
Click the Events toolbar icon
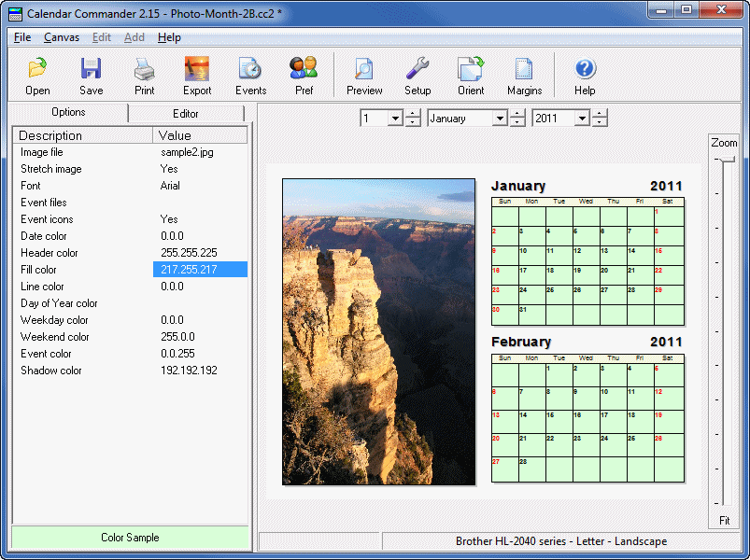(x=249, y=75)
